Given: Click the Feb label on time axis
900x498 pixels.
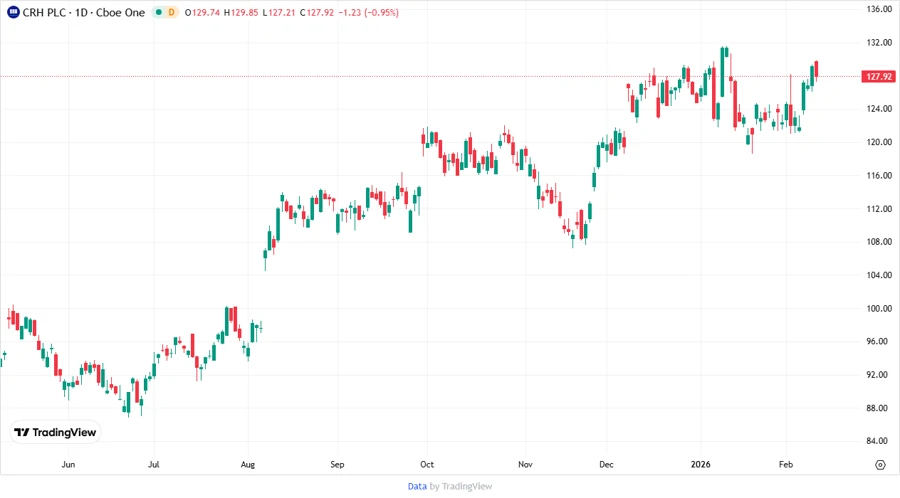Looking at the screenshot, I should click(786, 464).
